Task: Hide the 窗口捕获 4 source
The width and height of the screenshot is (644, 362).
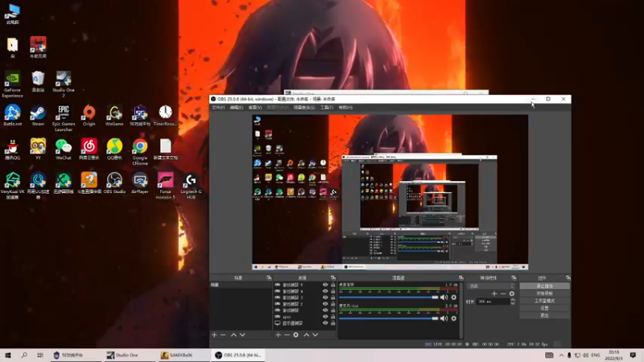Action: click(325, 291)
